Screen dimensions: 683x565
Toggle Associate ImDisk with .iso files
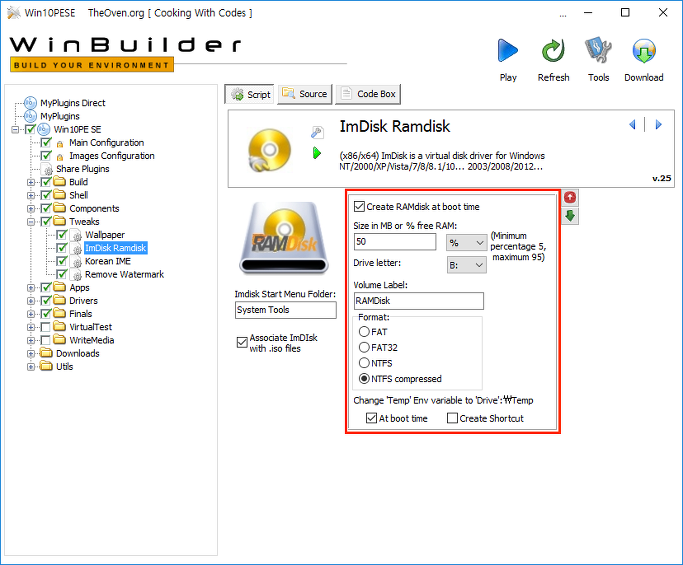(242, 342)
